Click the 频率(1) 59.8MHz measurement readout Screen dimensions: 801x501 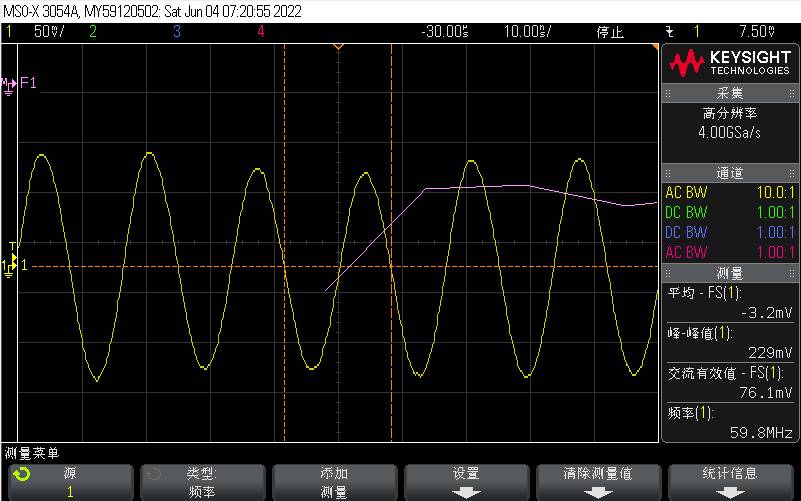[730, 423]
